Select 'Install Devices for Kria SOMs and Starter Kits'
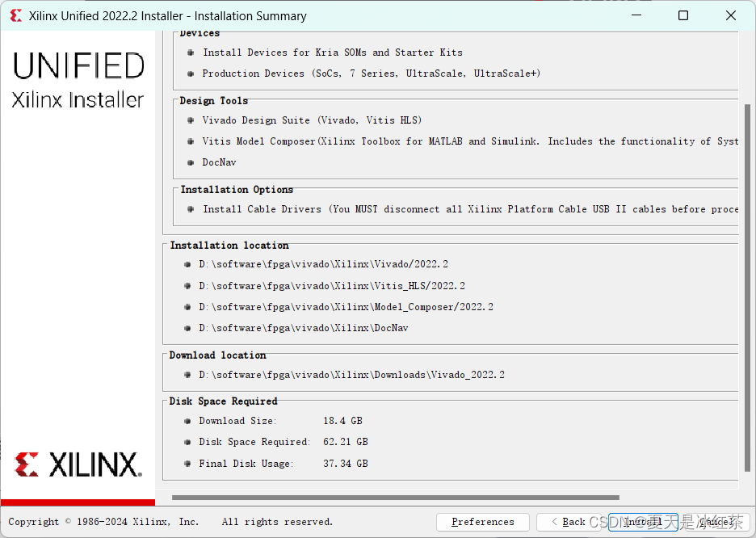 (333, 52)
